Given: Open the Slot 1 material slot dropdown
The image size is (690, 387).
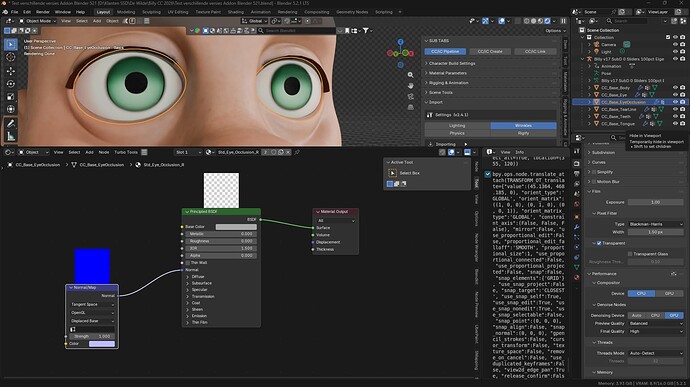Looking at the screenshot, I should pos(188,152).
